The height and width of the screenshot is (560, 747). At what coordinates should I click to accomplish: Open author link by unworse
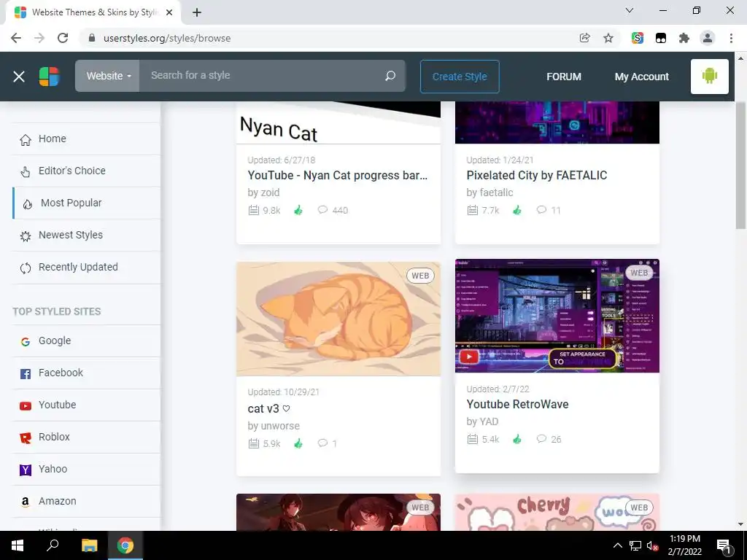pyautogui.click(x=274, y=426)
